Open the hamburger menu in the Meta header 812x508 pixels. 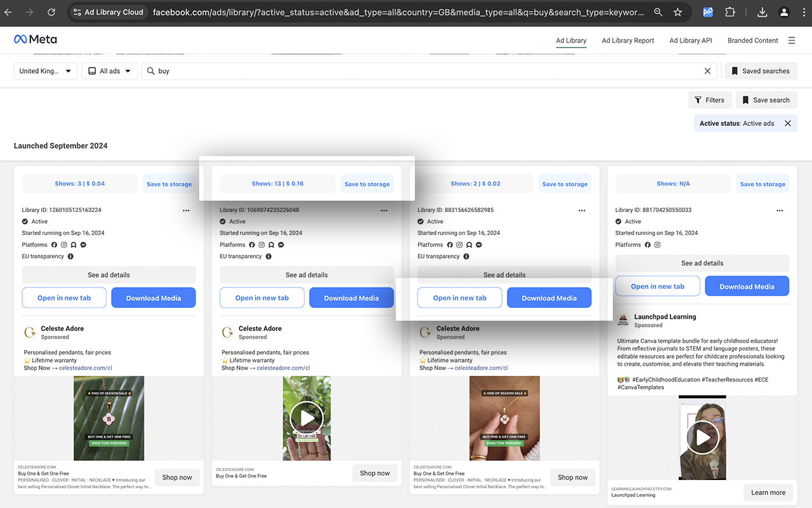(792, 41)
